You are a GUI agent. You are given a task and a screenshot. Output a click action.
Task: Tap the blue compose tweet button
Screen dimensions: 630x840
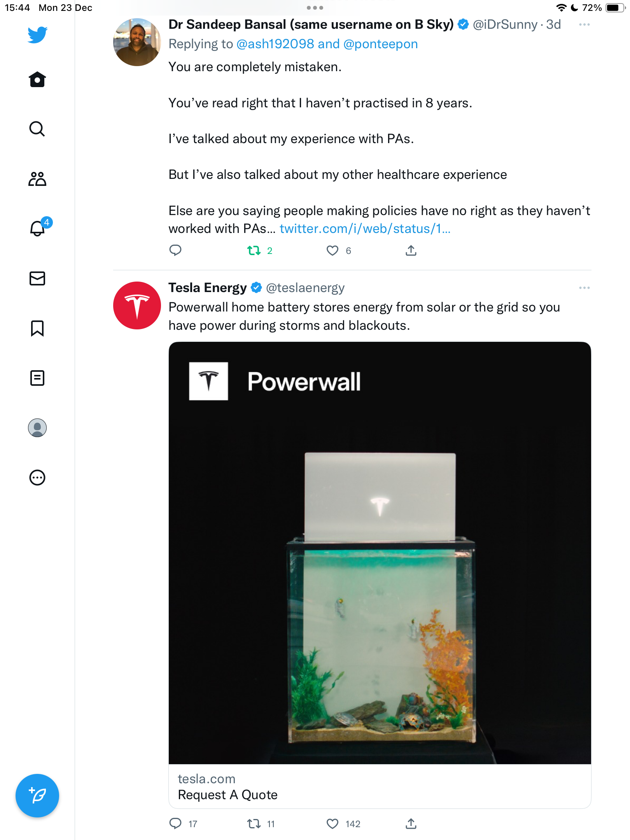coord(37,796)
